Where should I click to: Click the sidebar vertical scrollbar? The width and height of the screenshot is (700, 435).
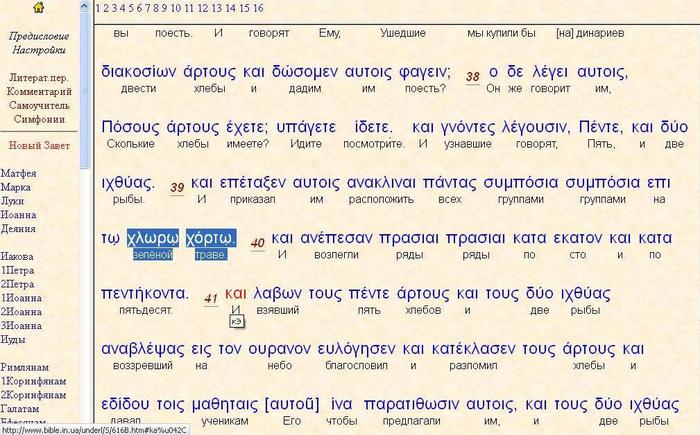(x=85, y=200)
